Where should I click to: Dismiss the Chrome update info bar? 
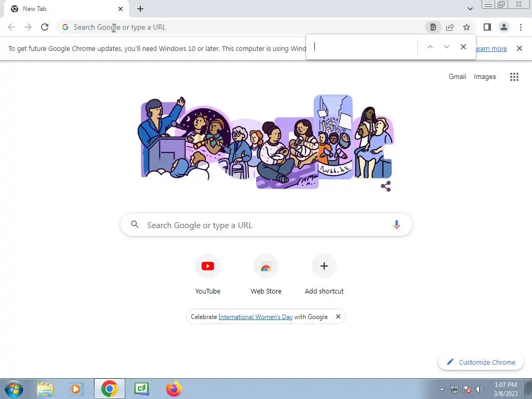pos(519,48)
